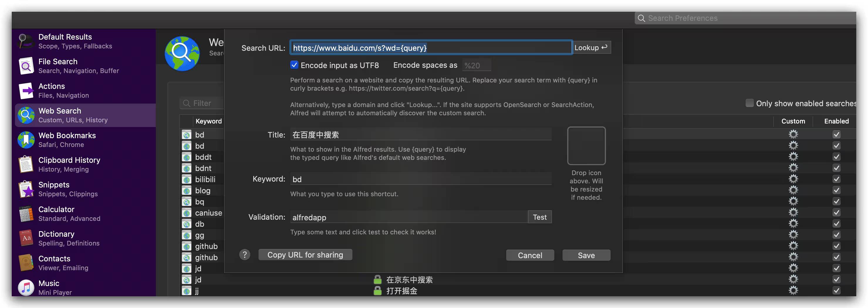The height and width of the screenshot is (308, 868).
Task: Click the large Web Search globe icon
Action: [182, 54]
